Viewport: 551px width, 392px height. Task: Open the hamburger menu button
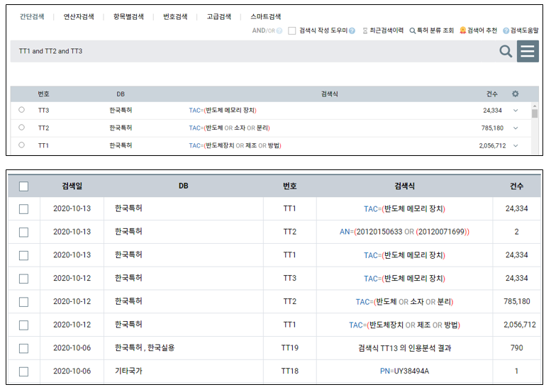(x=528, y=51)
